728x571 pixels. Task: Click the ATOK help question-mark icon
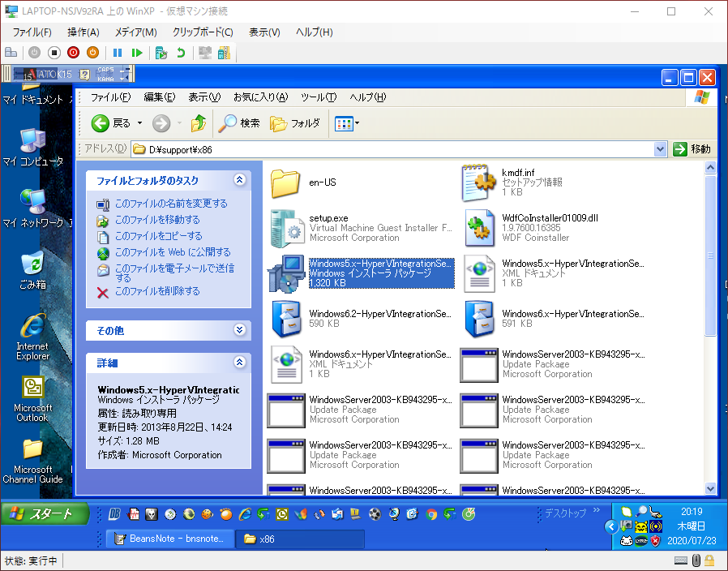(84, 75)
